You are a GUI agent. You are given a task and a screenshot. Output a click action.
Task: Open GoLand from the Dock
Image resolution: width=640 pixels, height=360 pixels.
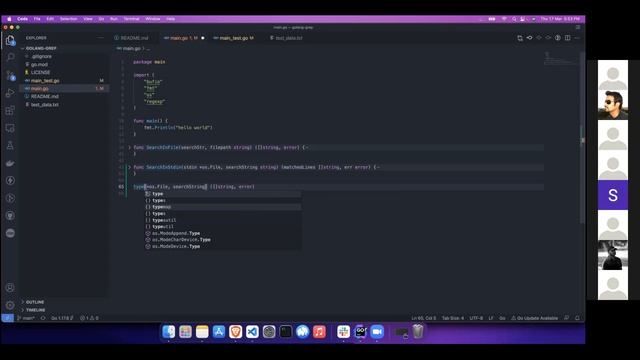pyautogui.click(x=360, y=332)
